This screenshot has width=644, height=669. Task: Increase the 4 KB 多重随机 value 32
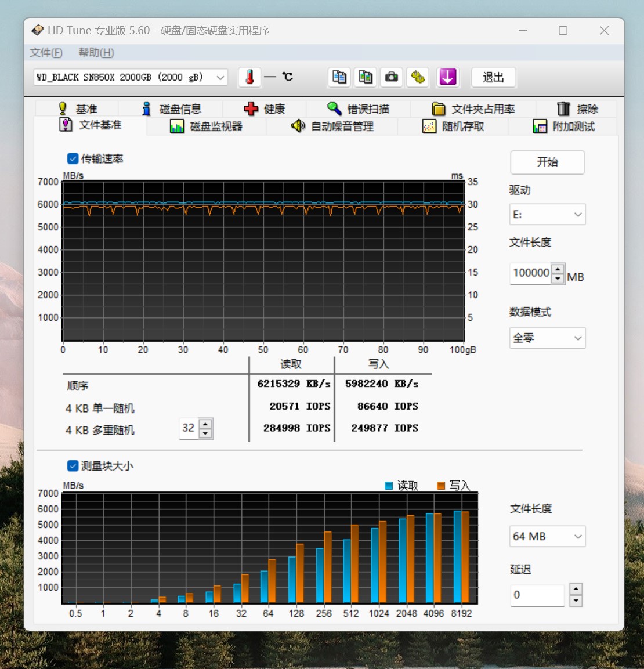pyautogui.click(x=205, y=424)
